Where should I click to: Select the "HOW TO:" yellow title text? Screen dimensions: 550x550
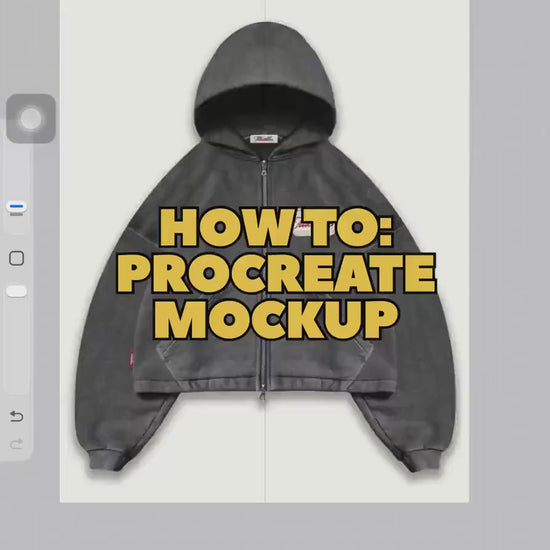tap(276, 228)
